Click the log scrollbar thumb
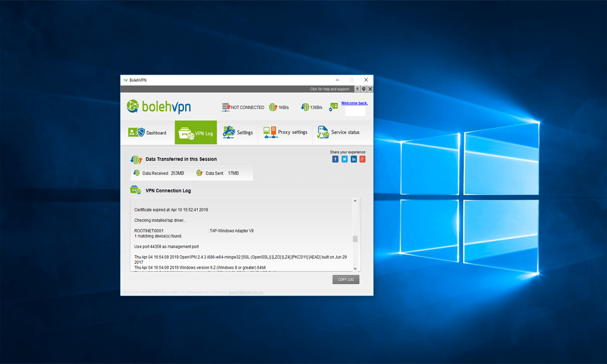 (x=355, y=238)
